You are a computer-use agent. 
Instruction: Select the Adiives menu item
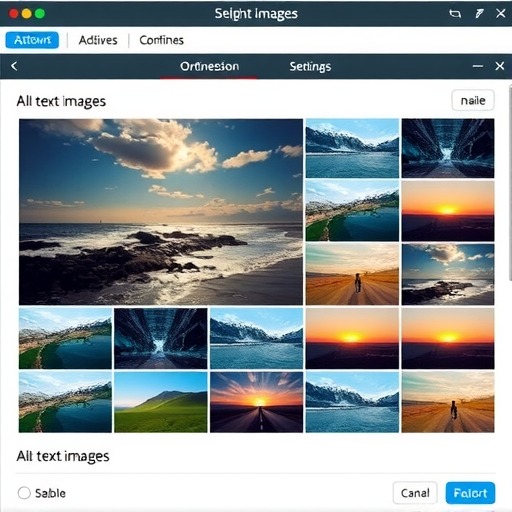[x=98, y=40]
